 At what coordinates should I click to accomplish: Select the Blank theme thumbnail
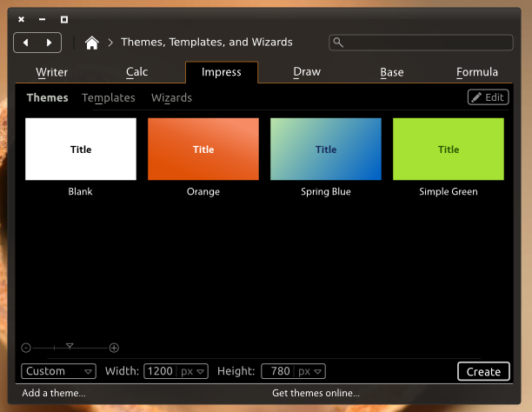[x=81, y=149]
